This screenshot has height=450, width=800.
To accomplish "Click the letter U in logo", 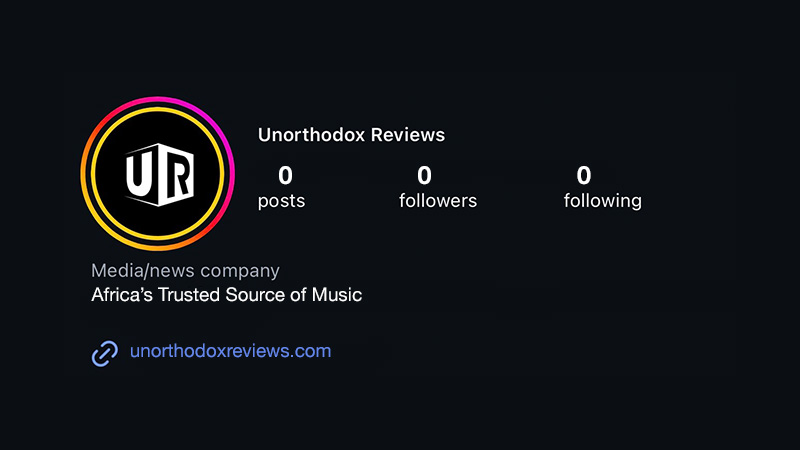I will click(140, 173).
